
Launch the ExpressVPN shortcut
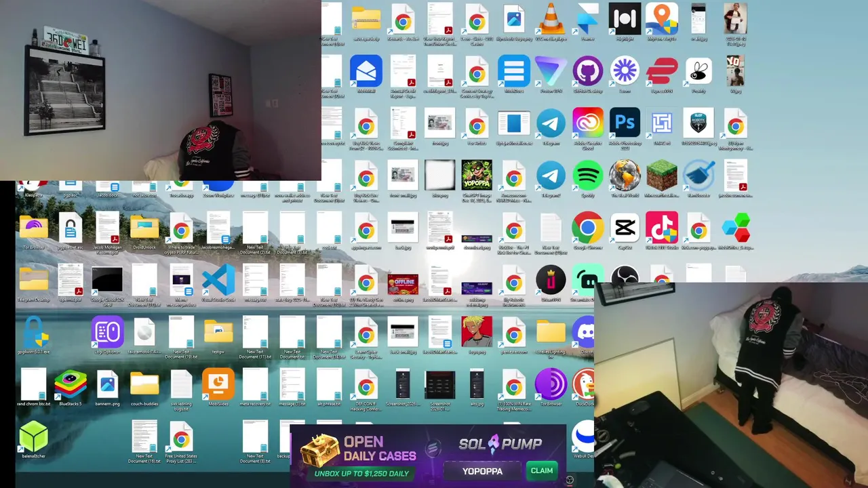pyautogui.click(x=661, y=71)
